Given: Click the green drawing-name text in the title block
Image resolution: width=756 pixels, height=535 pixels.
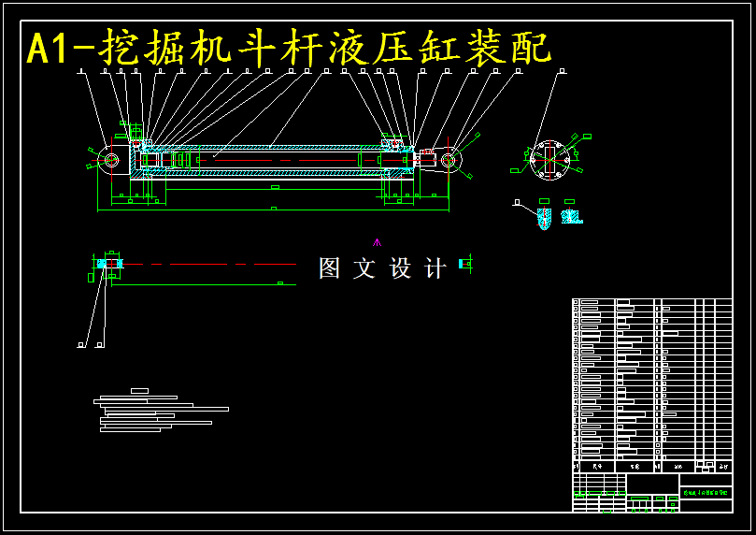Looking at the screenshot, I should (x=706, y=493).
